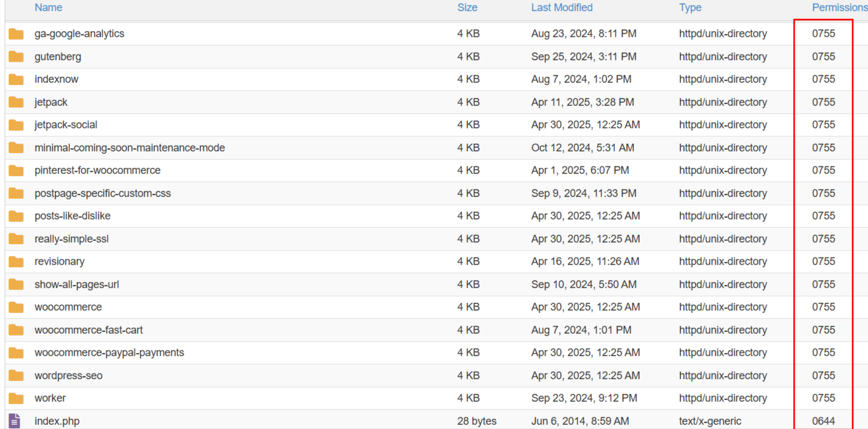Click the Sep 23, 2024, 9:12 PM date
The image size is (868, 429).
click(x=584, y=398)
